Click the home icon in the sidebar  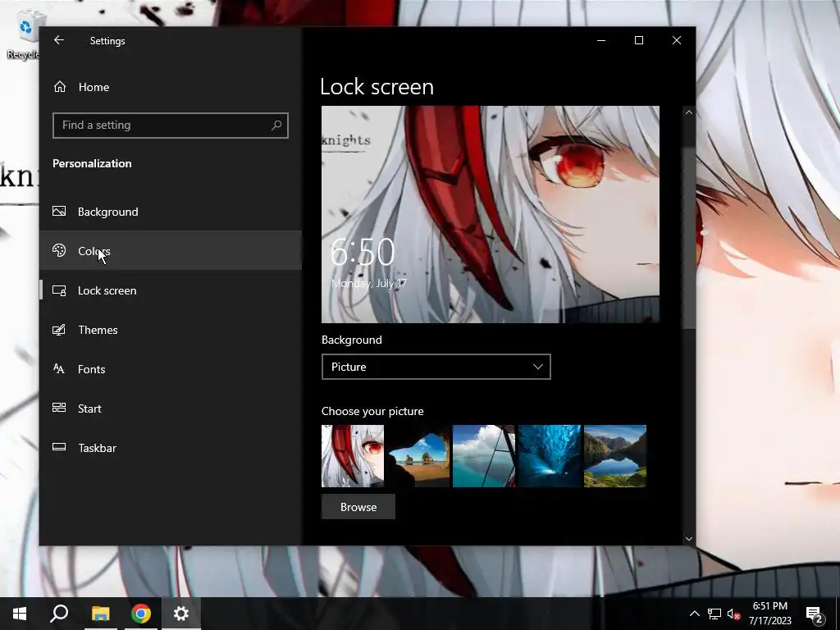coord(59,86)
